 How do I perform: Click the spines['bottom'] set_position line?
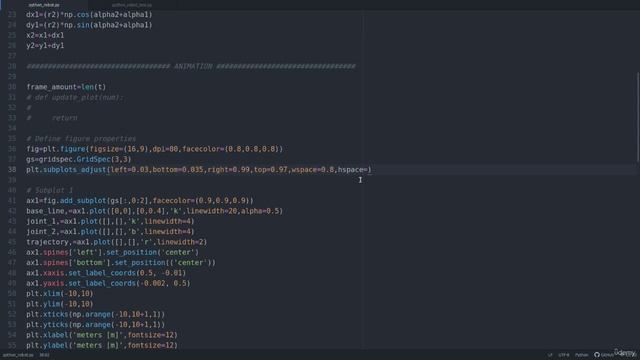[121, 262]
